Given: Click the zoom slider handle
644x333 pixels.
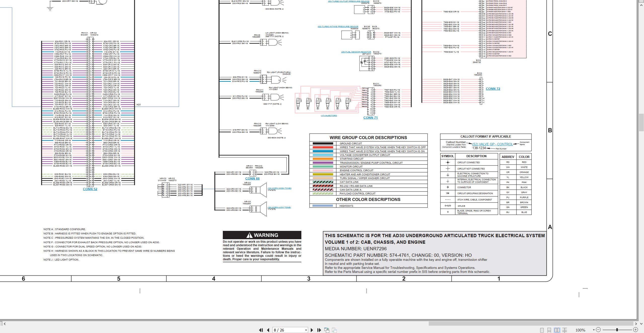Looking at the screenshot, I should point(617,330).
